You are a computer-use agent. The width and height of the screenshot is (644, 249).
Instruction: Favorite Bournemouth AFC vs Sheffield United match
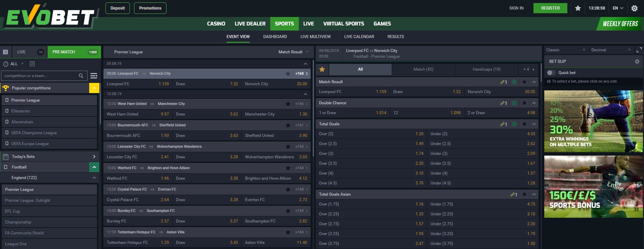coord(288,125)
